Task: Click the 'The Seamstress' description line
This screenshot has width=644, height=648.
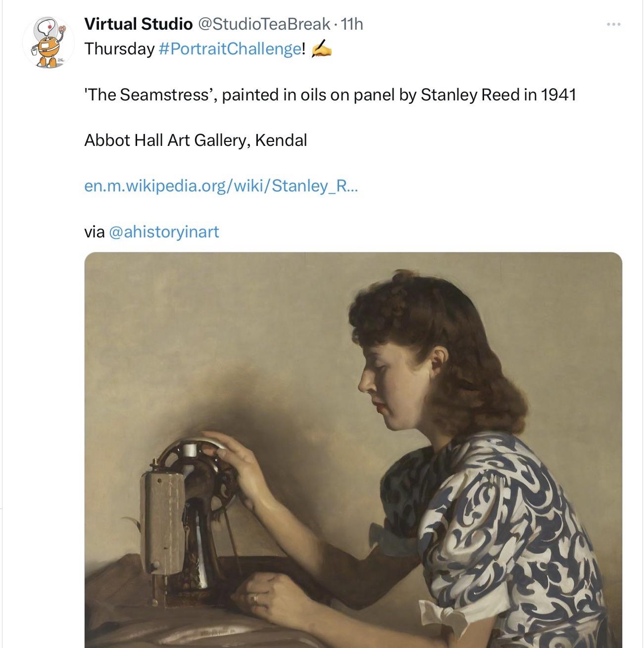Action: click(x=330, y=94)
